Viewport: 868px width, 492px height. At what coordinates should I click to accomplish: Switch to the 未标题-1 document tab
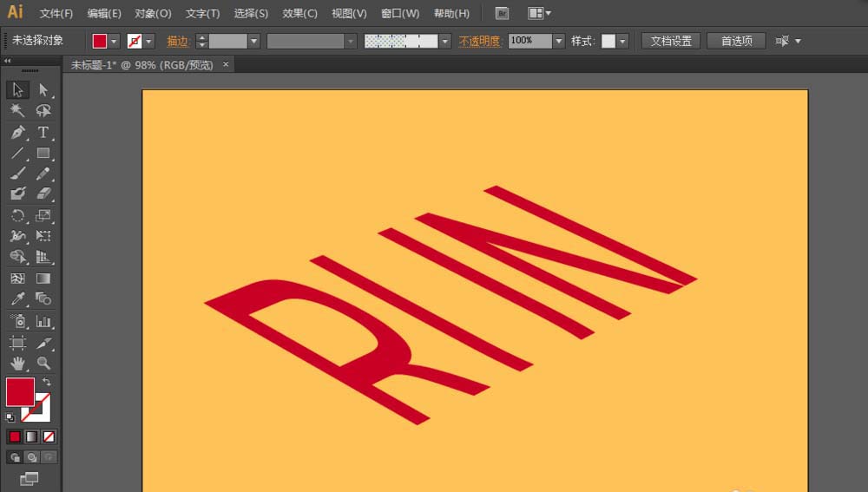tap(141, 65)
